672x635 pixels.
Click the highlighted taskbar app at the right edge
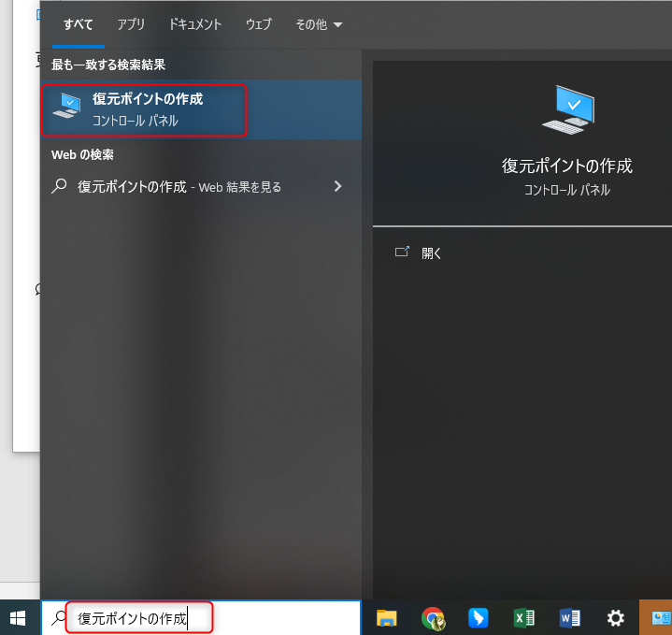656,618
